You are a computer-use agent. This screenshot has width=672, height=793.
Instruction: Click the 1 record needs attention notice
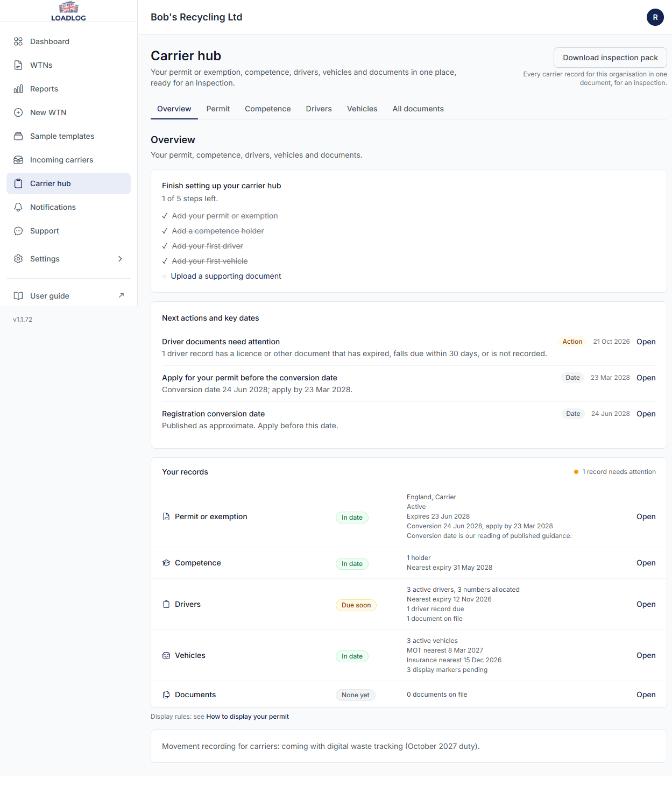pos(615,472)
